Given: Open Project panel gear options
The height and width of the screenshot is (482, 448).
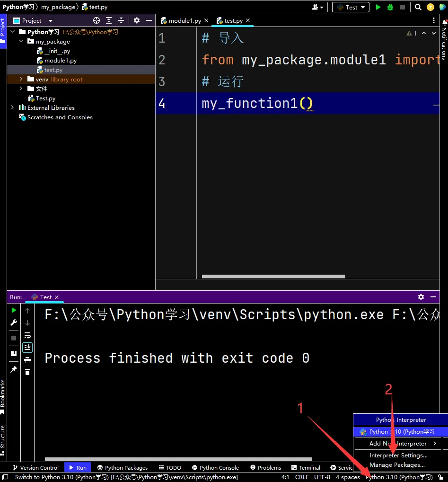Looking at the screenshot, I should (137, 20).
